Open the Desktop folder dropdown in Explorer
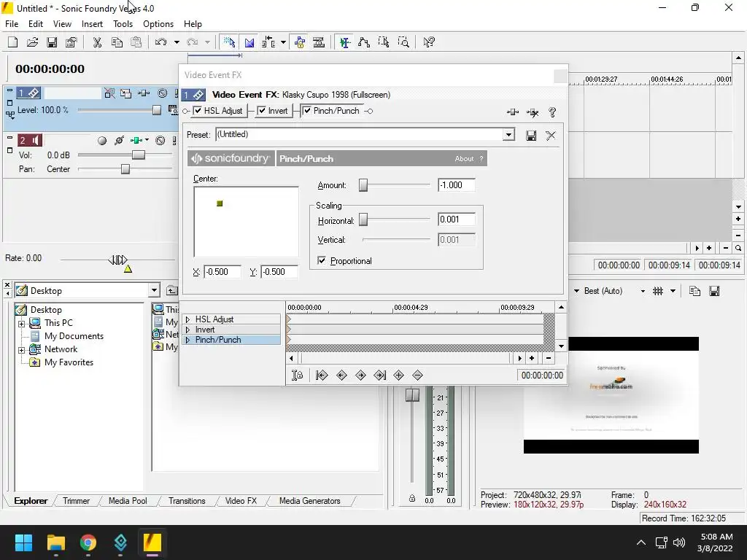This screenshot has height=560, width=747. [154, 290]
